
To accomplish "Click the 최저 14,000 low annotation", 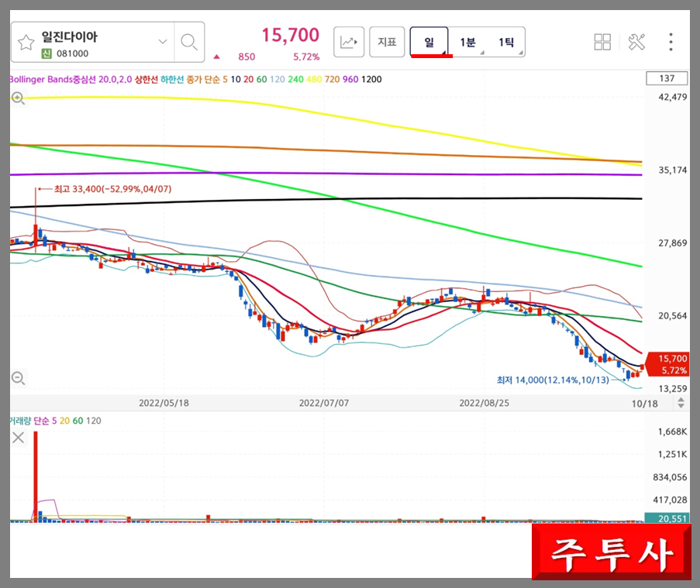I will tap(553, 380).
